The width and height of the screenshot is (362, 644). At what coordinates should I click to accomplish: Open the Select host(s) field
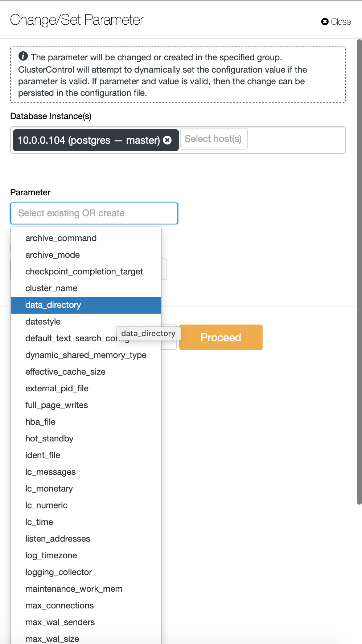coord(214,139)
